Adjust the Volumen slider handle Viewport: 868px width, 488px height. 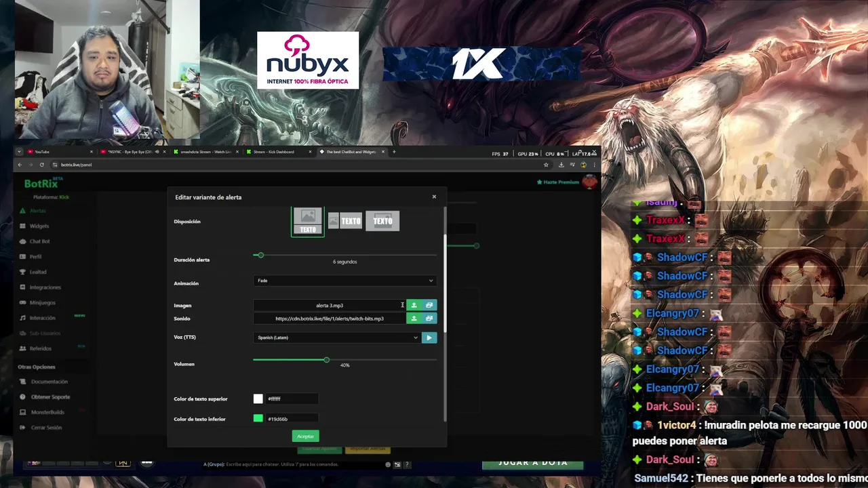[326, 360]
